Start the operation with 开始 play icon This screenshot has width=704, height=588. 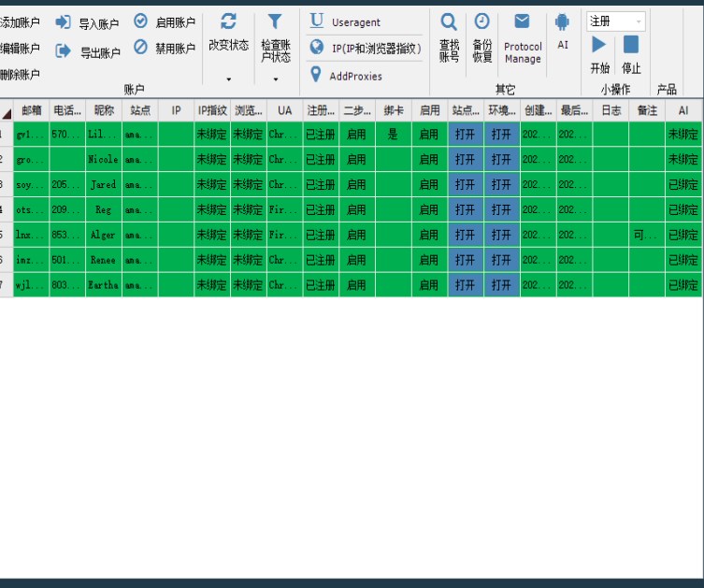coord(599,45)
